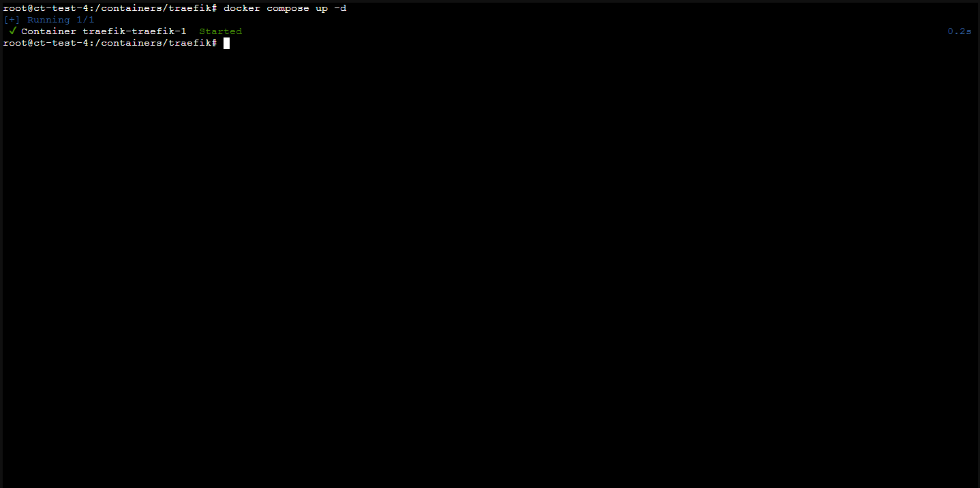Click the white terminal cursor block
The image size is (980, 488).
click(226, 43)
